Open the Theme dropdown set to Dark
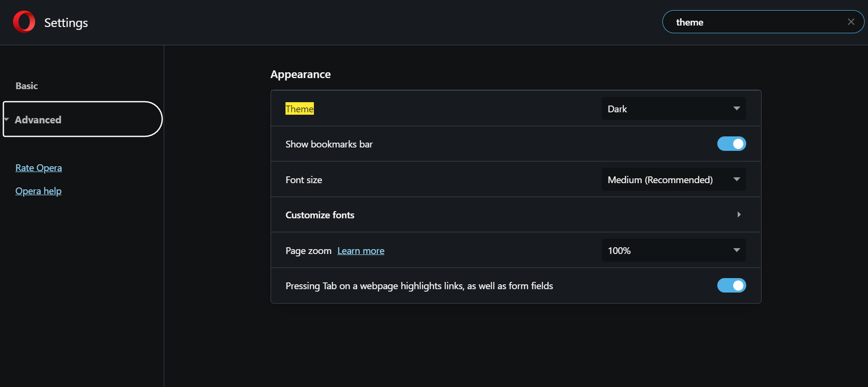Viewport: 868px width, 387px height. pos(674,108)
